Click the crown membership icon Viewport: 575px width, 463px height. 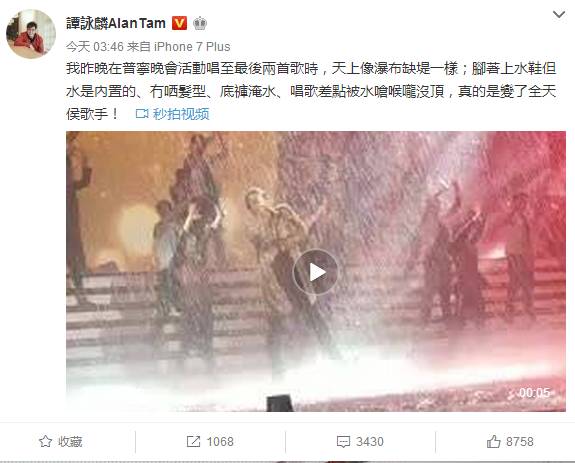(x=200, y=23)
